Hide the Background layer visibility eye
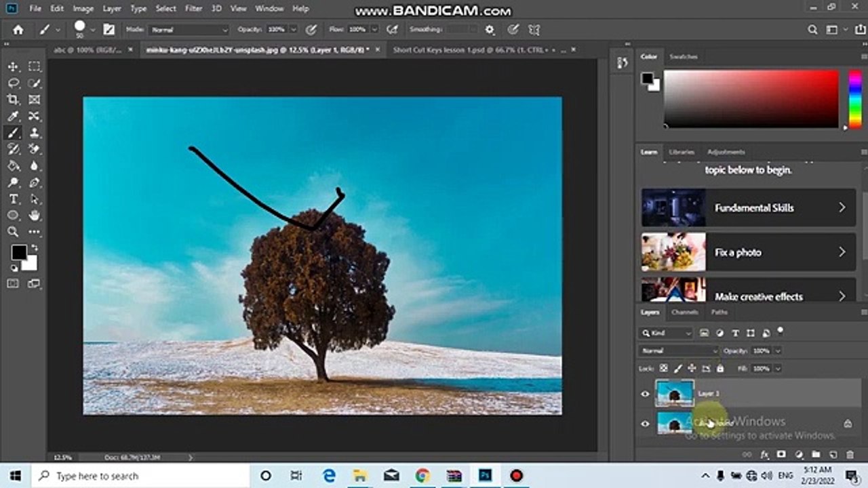The image size is (868, 488). tap(646, 424)
